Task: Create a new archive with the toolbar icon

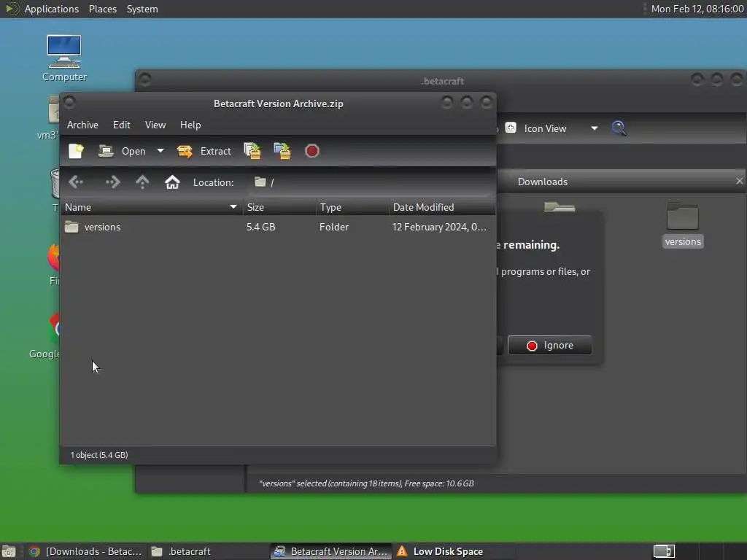Action: tap(76, 151)
